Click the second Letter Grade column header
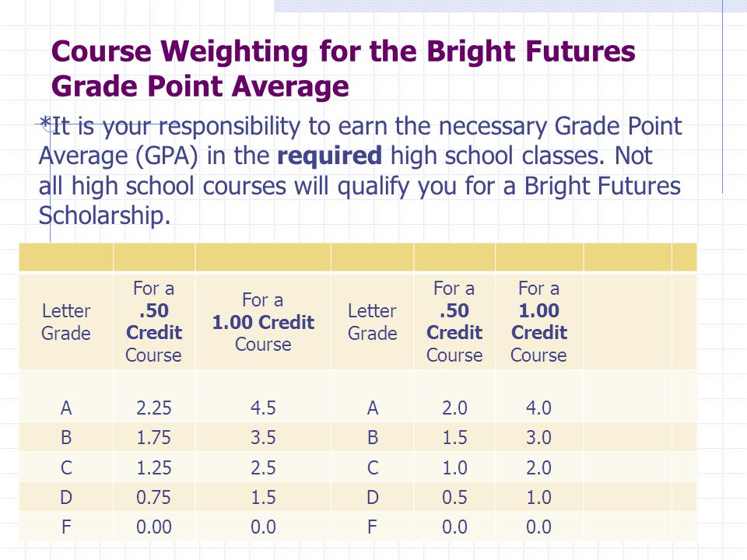The width and height of the screenshot is (747, 560). (x=372, y=322)
